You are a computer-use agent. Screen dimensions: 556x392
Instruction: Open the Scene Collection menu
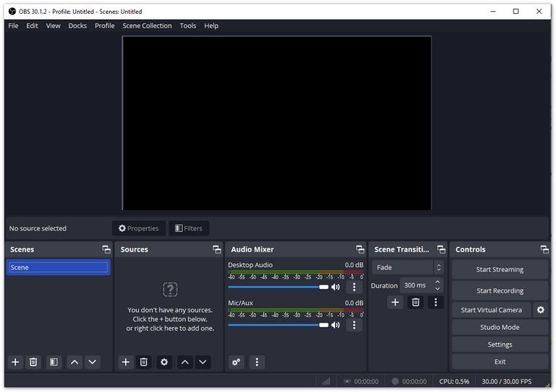[x=147, y=26]
